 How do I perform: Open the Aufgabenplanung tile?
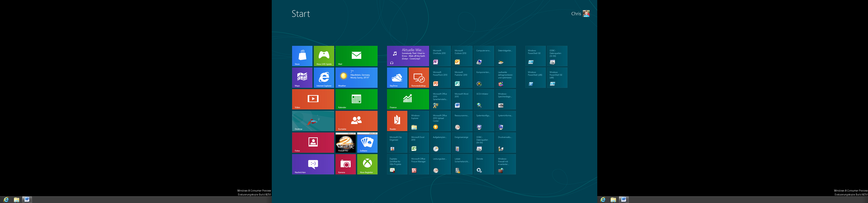pos(440,142)
